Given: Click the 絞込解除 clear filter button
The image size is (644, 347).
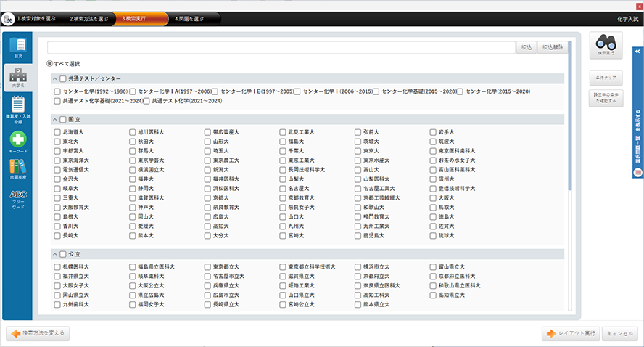Looking at the screenshot, I should click(x=553, y=47).
